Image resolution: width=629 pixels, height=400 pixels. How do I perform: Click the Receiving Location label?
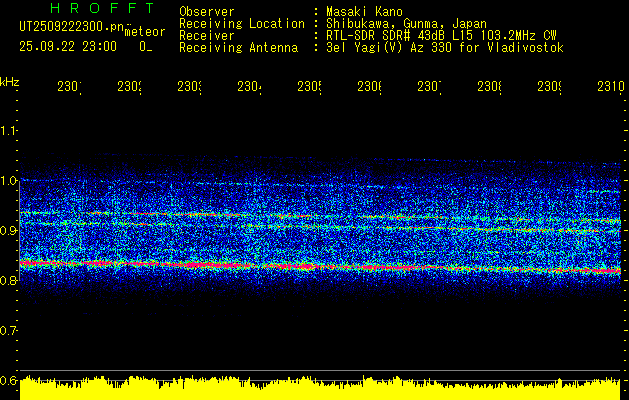pos(242,24)
